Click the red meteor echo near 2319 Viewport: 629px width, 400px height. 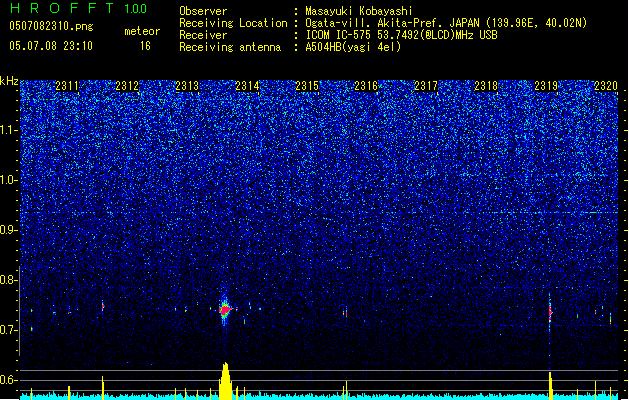pos(550,313)
